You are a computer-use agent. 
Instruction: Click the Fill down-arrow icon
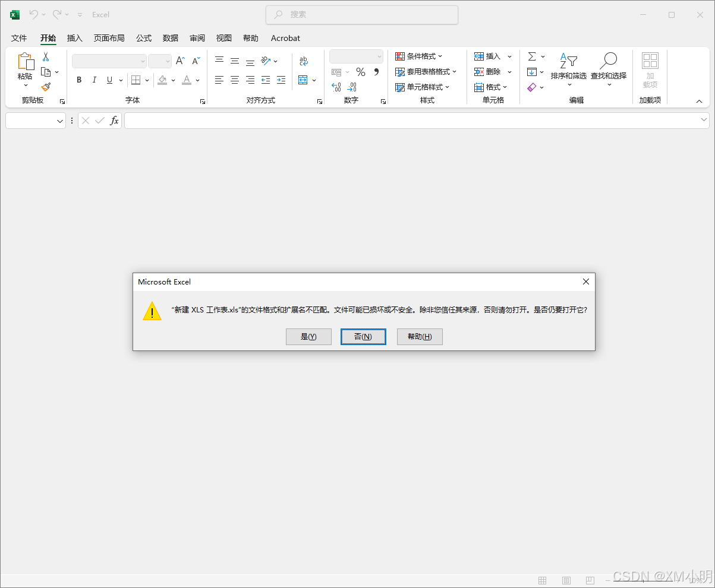[x=532, y=72]
